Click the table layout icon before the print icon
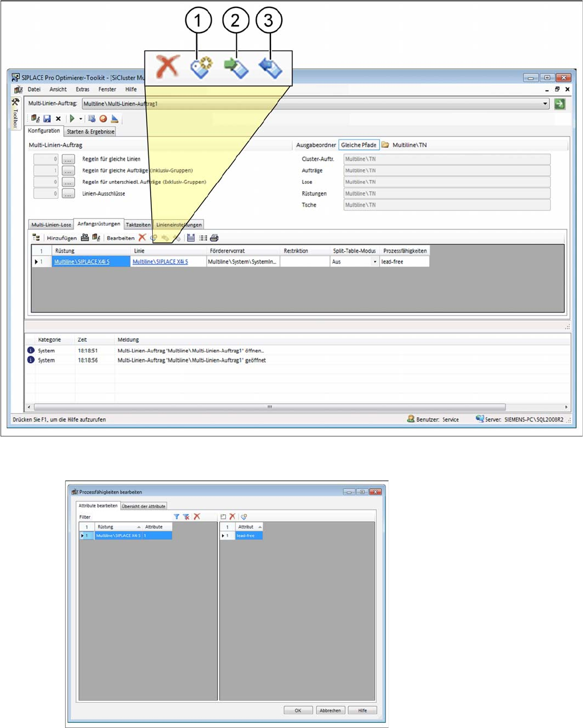583x728 pixels. (x=191, y=238)
